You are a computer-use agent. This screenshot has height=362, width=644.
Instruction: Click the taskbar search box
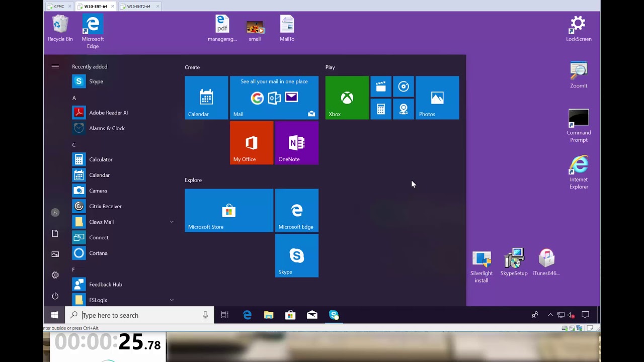pos(140,315)
